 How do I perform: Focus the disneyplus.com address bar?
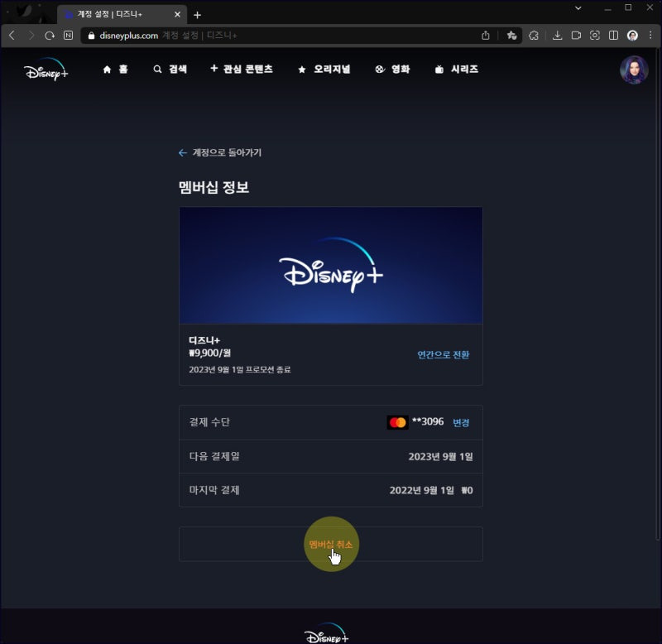click(279, 36)
